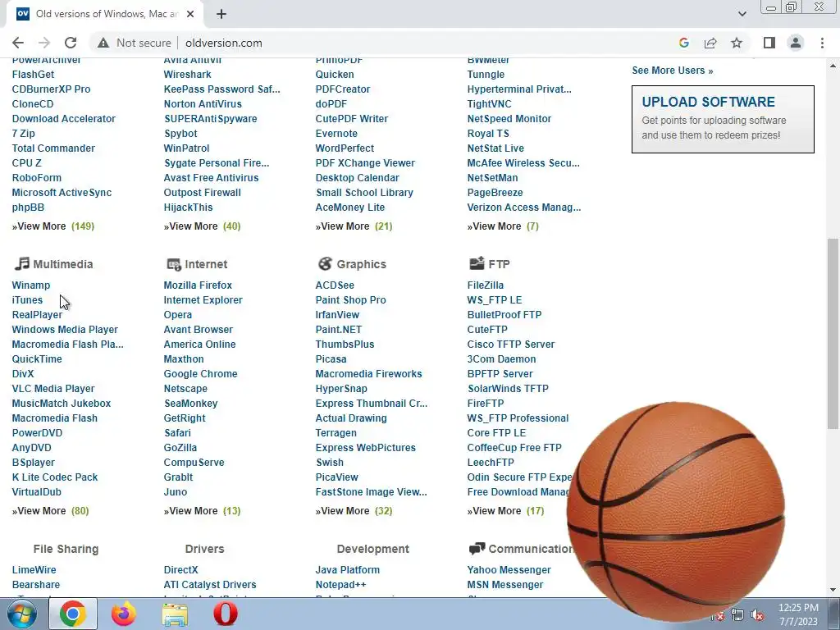Open the Google Chrome link

pos(200,374)
